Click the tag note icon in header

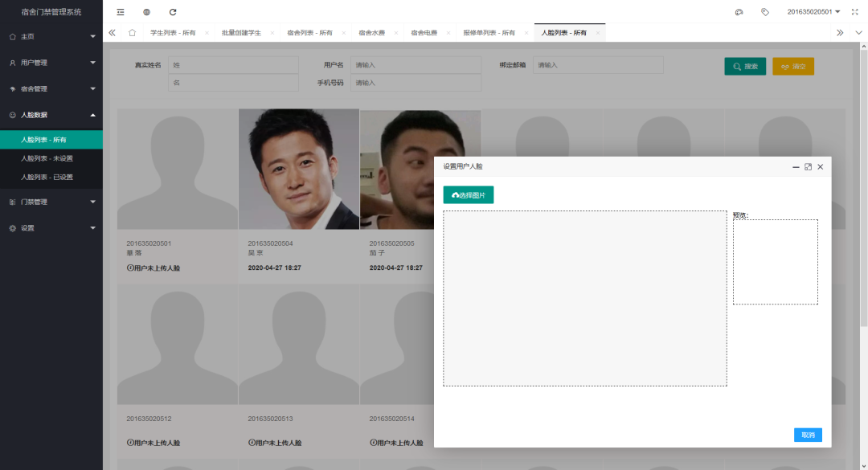[x=765, y=12]
